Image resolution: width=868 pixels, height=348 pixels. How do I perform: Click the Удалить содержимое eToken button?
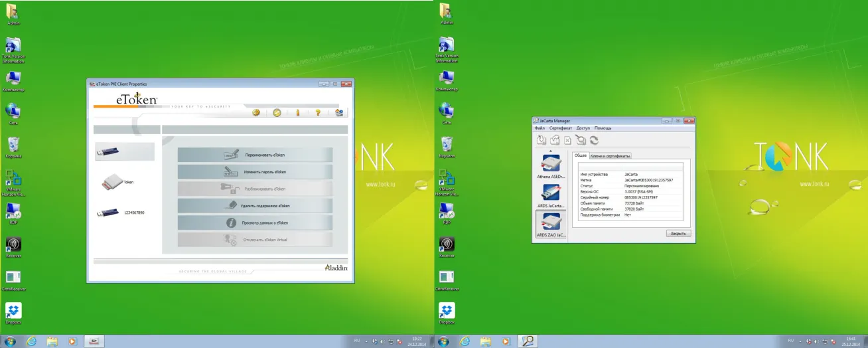coord(255,206)
